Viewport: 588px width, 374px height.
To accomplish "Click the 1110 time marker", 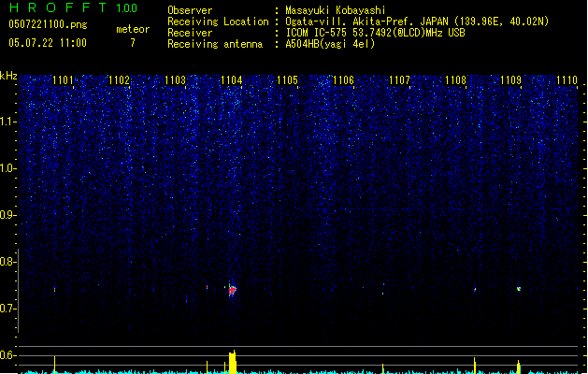I will tap(566, 80).
